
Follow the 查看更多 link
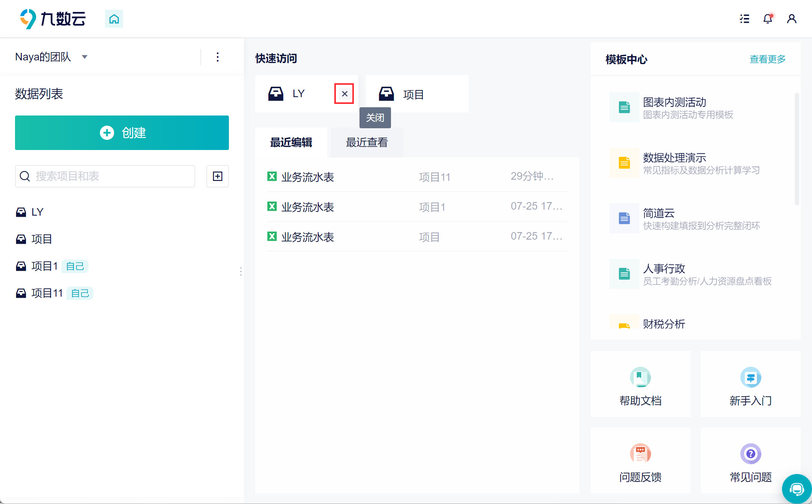pos(767,59)
